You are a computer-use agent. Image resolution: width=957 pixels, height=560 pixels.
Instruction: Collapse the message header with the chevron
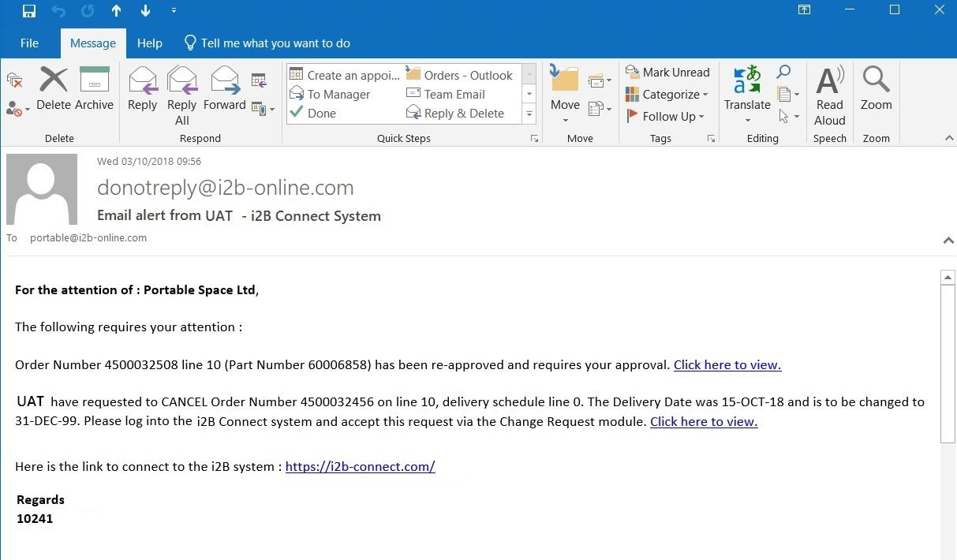click(x=948, y=241)
